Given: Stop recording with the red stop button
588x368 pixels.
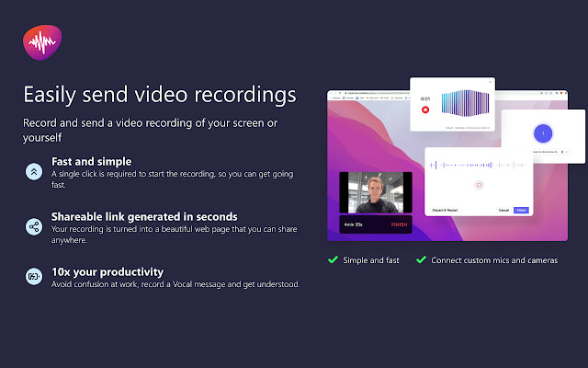Looking at the screenshot, I should pyautogui.click(x=425, y=109).
